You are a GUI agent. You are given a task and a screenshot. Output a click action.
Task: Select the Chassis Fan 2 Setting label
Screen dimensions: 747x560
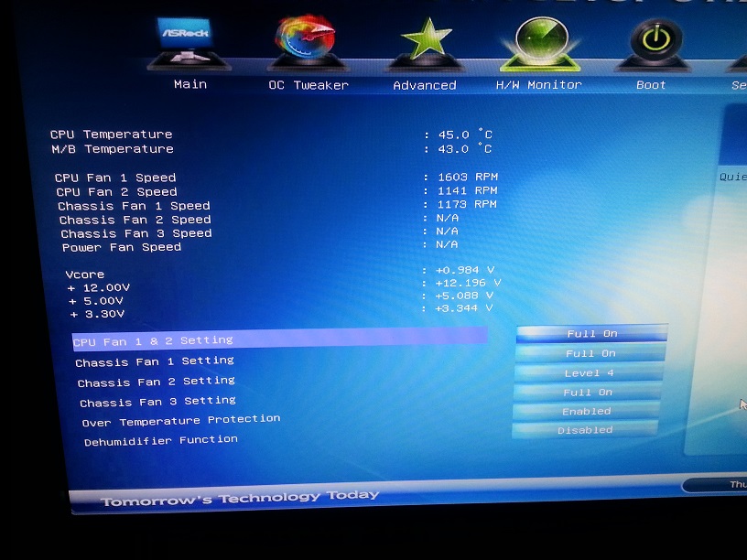point(157,382)
